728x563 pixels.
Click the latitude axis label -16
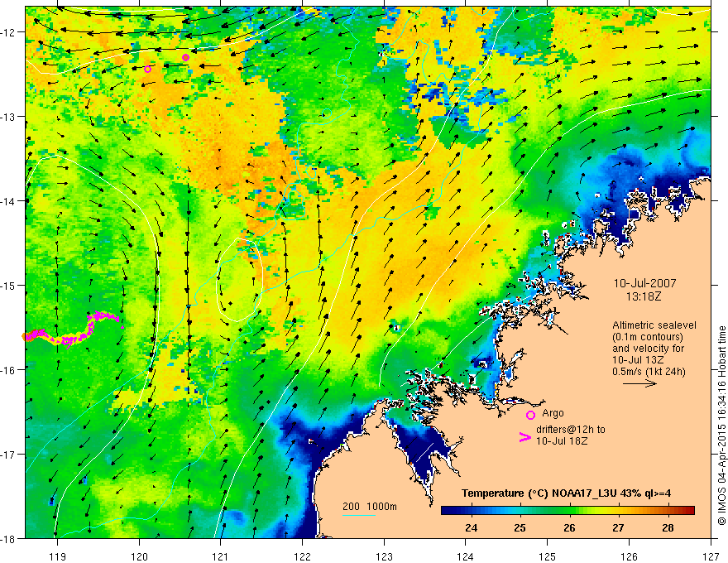click(9, 370)
